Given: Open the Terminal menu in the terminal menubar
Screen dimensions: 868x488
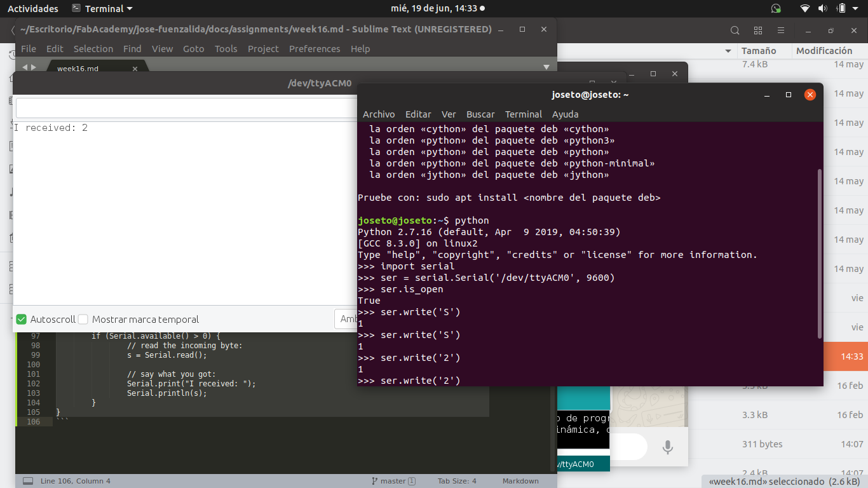Looking at the screenshot, I should click(x=524, y=114).
